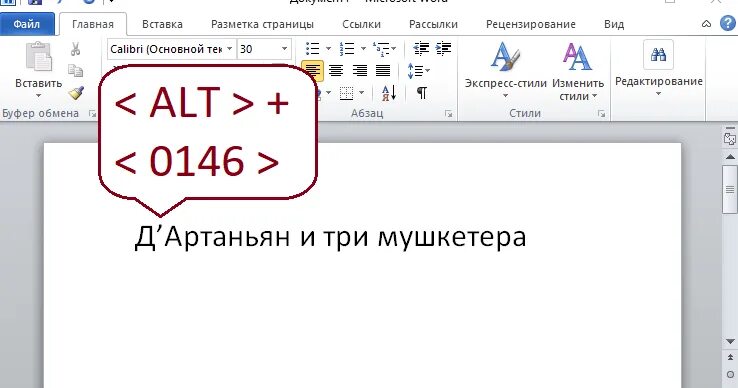The image size is (738, 388).
Task: Click the text Д’Артаньян in document
Action: pos(213,237)
